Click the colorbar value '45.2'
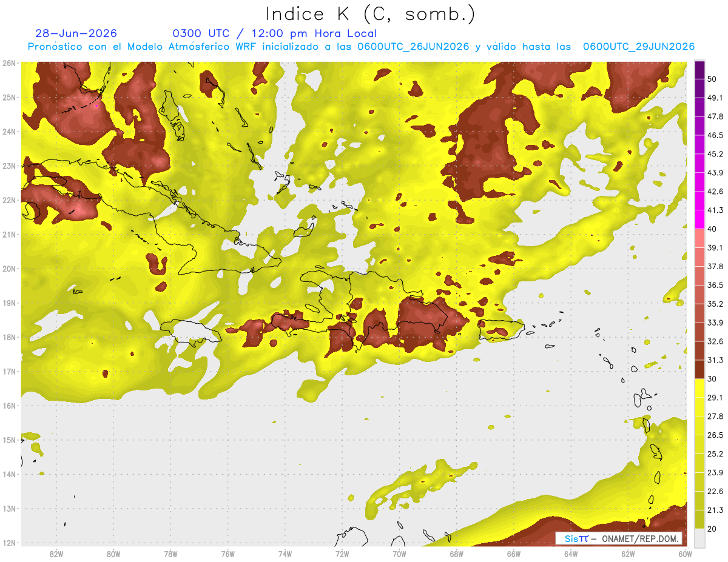This screenshot has height=562, width=728. (x=715, y=154)
